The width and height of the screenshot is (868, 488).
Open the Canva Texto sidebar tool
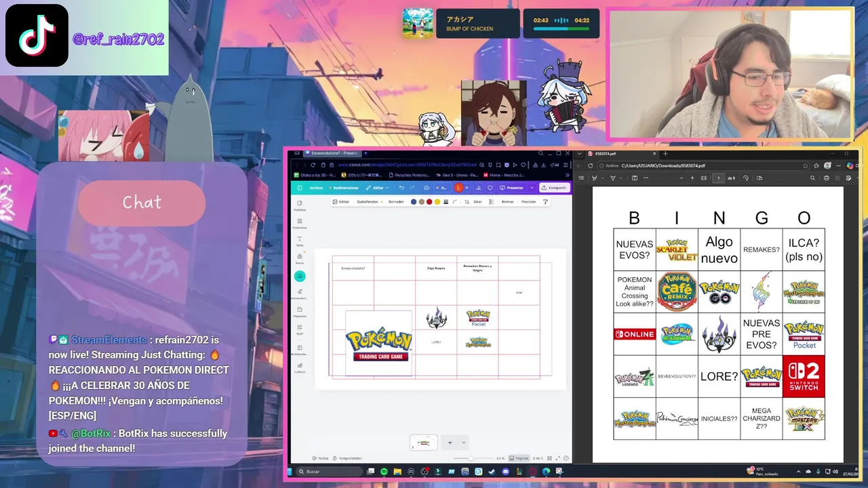click(300, 241)
